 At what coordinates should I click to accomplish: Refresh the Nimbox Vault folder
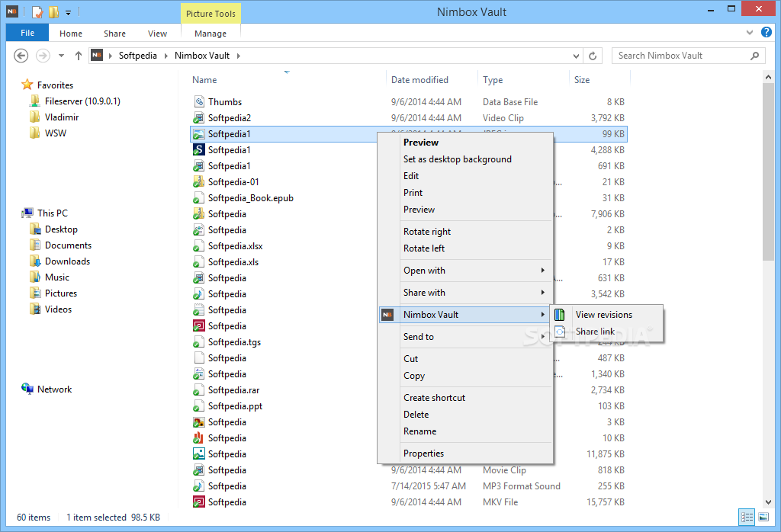(593, 56)
